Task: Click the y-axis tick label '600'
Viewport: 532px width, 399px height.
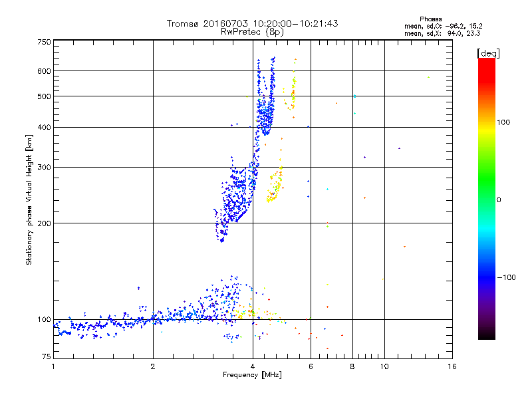Action: [44, 71]
